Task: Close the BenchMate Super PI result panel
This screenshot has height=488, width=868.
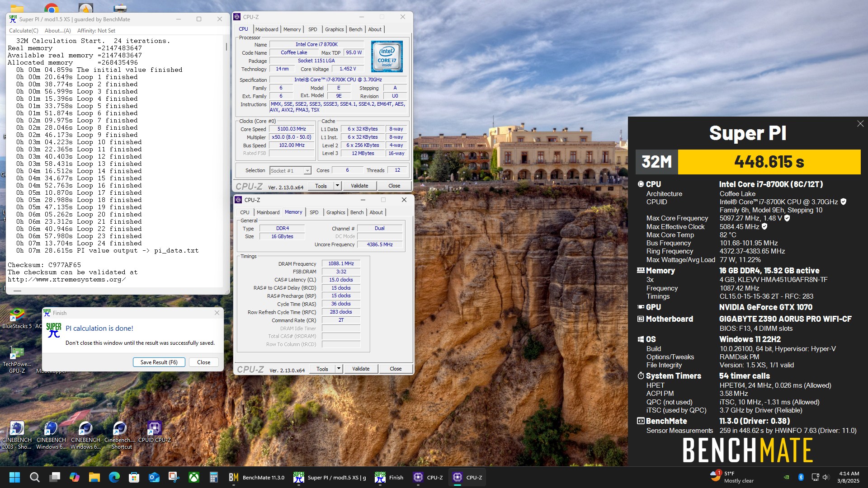Action: point(860,123)
